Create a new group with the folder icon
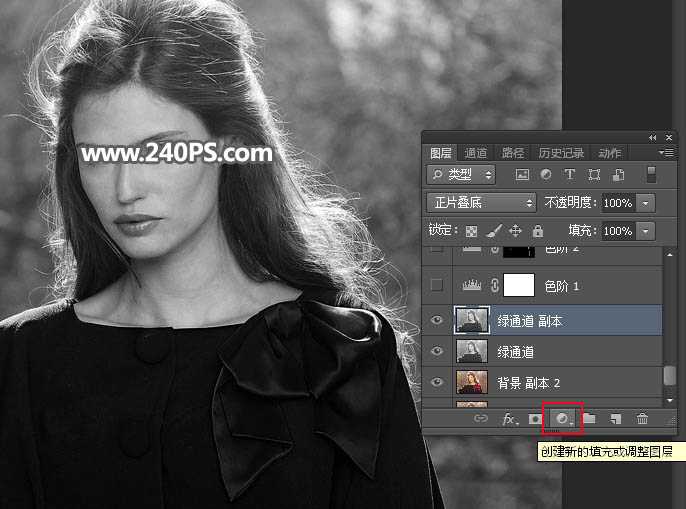Viewport: 686px width, 509px height. pos(589,419)
